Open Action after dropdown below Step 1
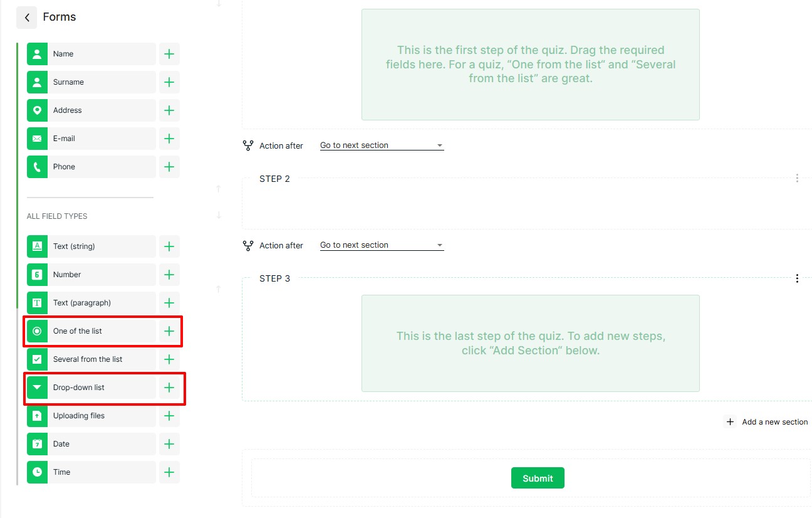Screen dimensions: 812x518 coord(382,145)
